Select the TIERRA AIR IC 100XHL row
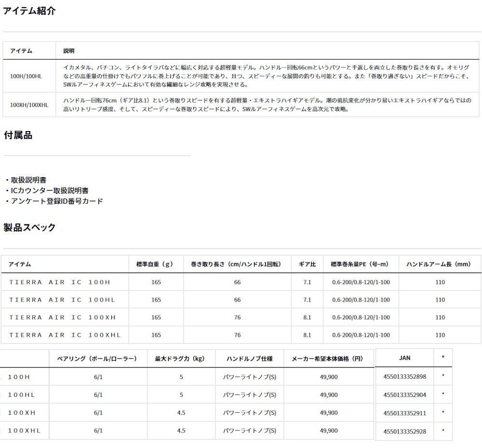This screenshot has height=448, width=482. 68,334
